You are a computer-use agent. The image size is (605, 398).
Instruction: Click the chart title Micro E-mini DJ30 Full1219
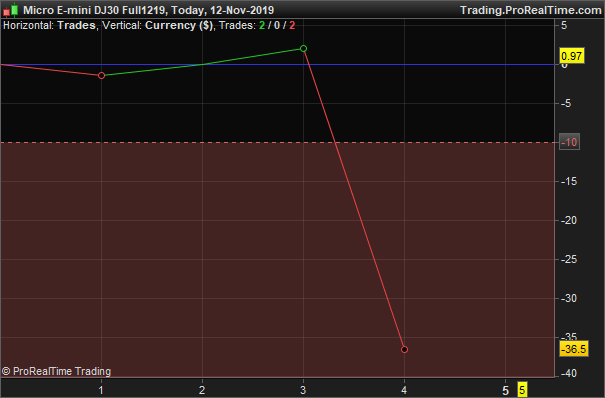(95, 10)
